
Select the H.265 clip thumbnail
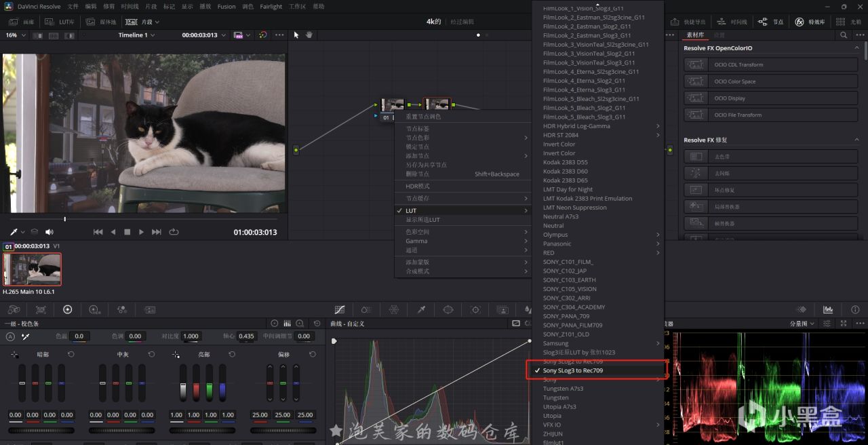click(32, 269)
